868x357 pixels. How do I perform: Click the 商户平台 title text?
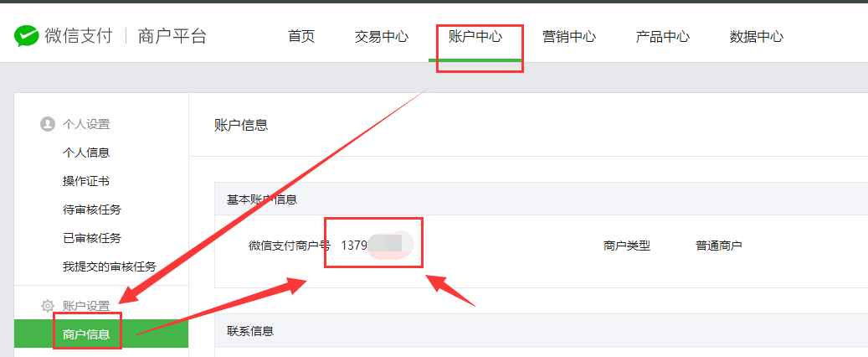click(x=172, y=37)
